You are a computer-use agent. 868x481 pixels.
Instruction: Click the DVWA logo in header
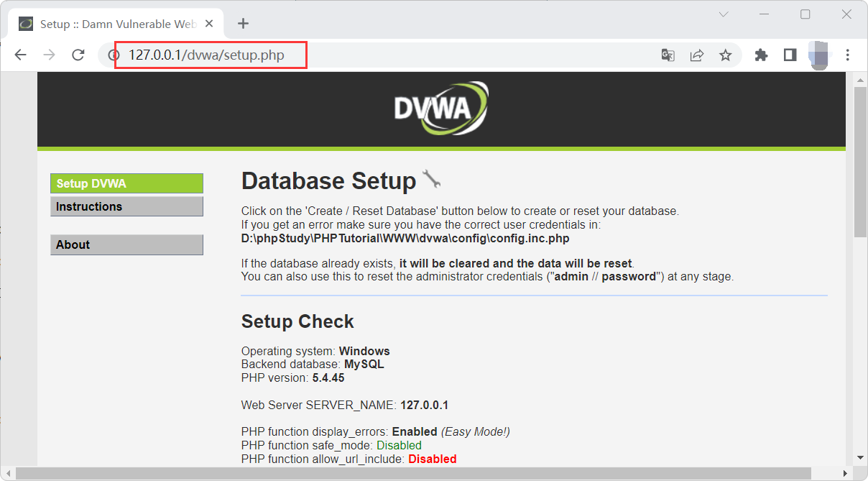pyautogui.click(x=441, y=109)
